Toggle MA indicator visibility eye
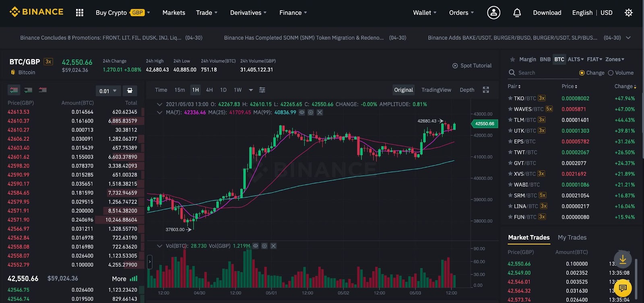644x303 pixels. (x=302, y=113)
